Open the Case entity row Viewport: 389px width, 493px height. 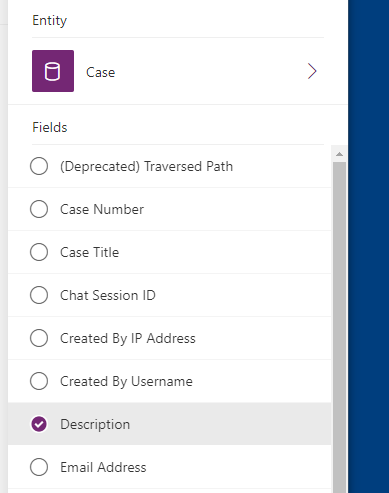coord(178,71)
